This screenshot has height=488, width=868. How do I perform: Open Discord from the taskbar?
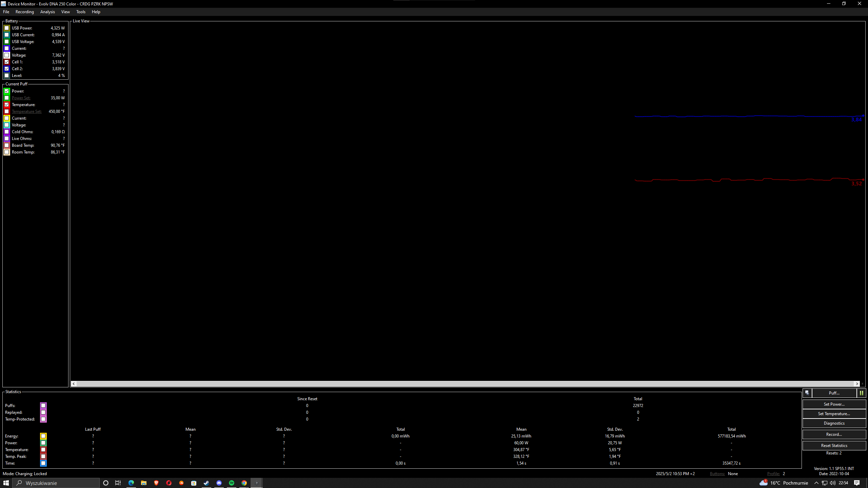(219, 483)
